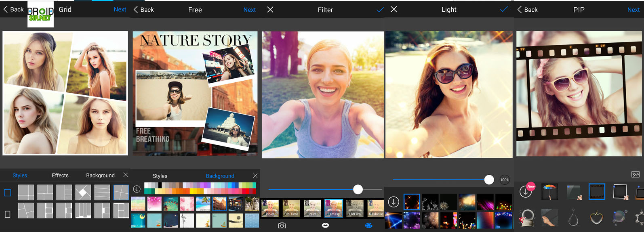The image size is (644, 232).
Task: Open image picker icon in PIP panel
Action: (x=635, y=174)
